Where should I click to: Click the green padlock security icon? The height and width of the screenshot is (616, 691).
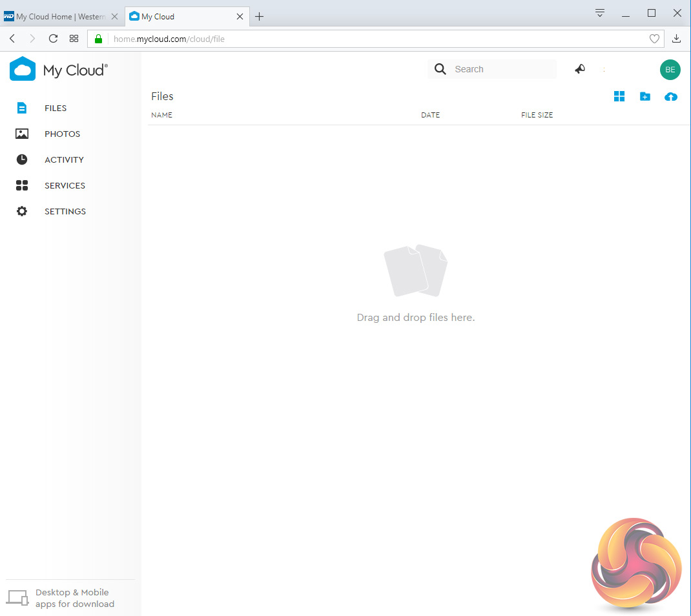[98, 39]
